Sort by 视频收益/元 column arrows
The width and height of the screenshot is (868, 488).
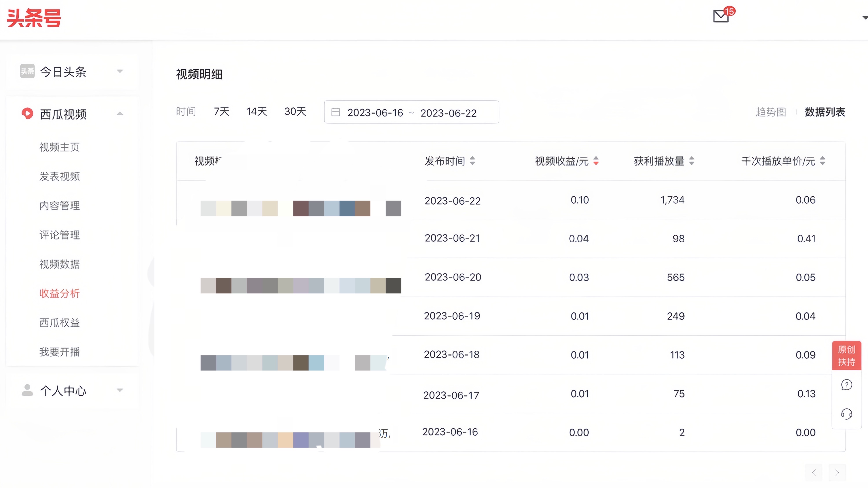click(x=596, y=161)
